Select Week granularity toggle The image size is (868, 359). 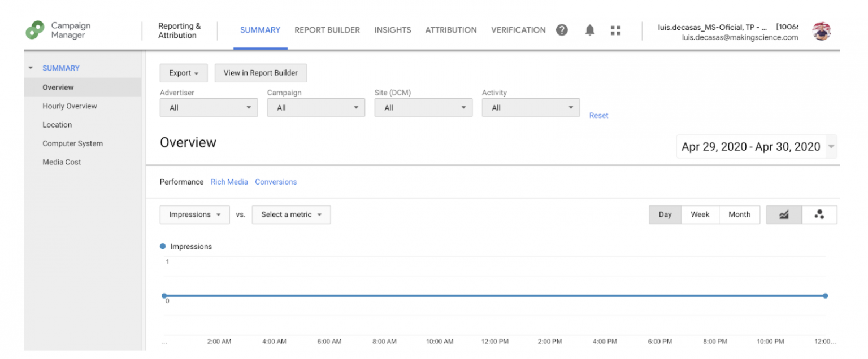[700, 214]
